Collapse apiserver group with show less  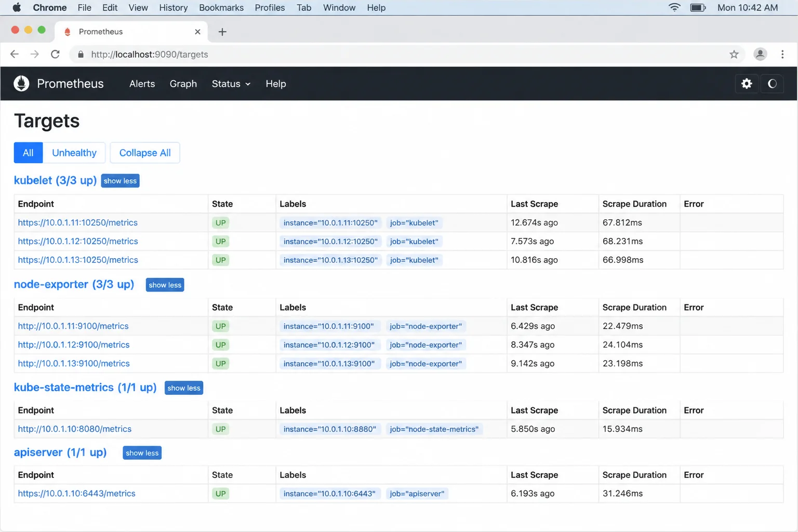(x=142, y=453)
